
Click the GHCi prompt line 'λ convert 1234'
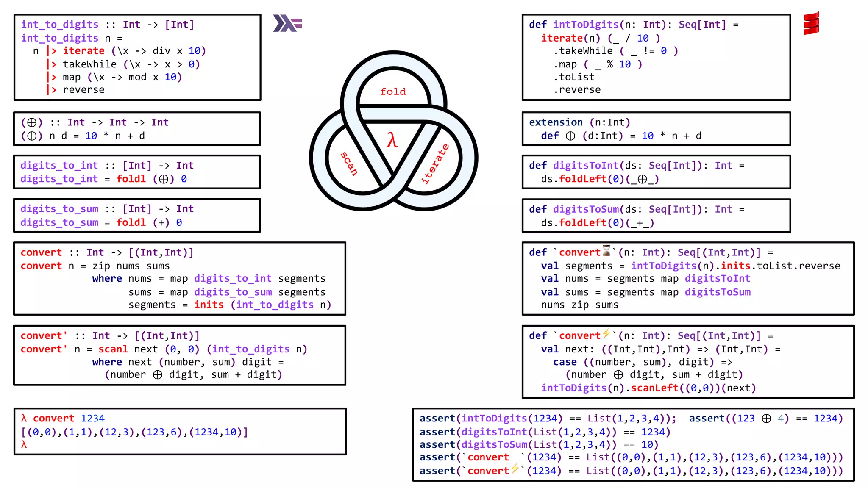63,419
